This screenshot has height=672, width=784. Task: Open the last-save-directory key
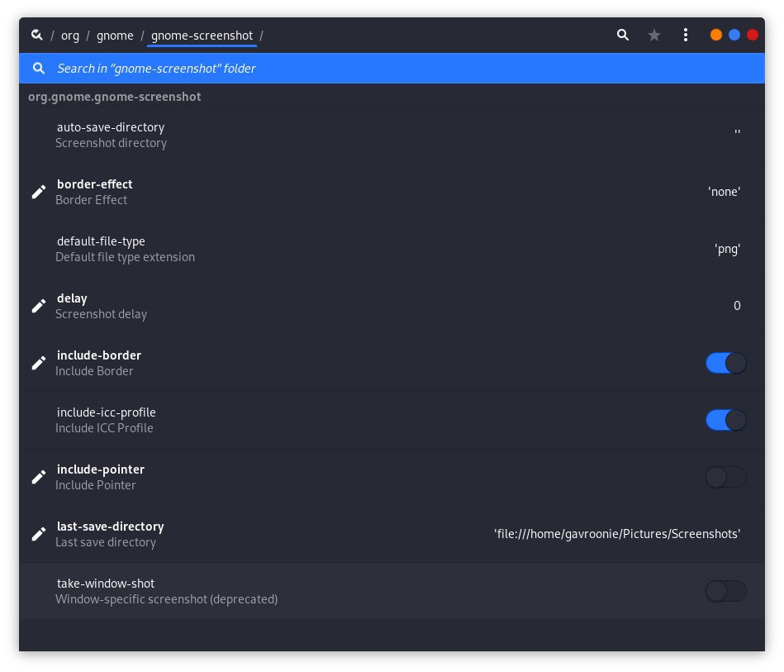click(x=392, y=534)
